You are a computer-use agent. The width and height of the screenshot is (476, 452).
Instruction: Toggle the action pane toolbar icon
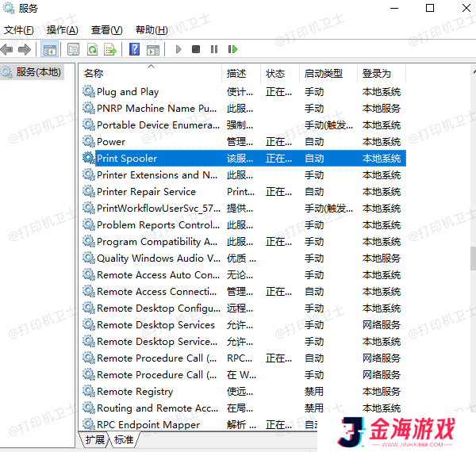153,49
